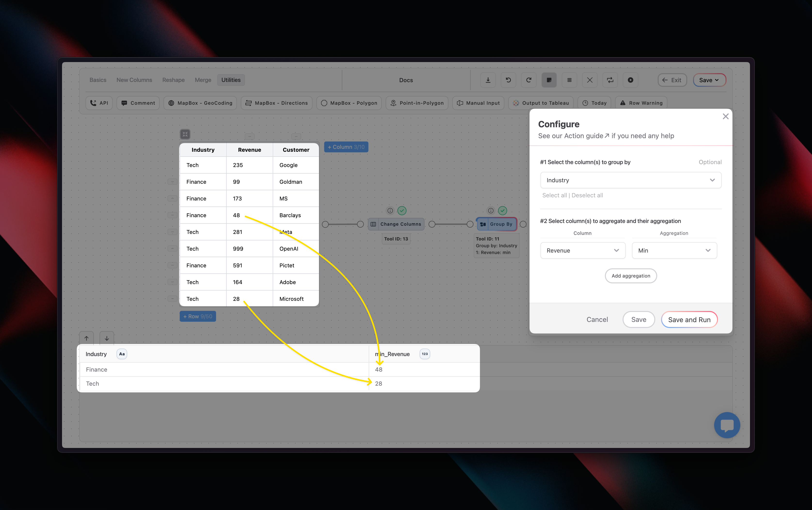Click the OpenAI customer cell
812x510 pixels.
(x=296, y=249)
